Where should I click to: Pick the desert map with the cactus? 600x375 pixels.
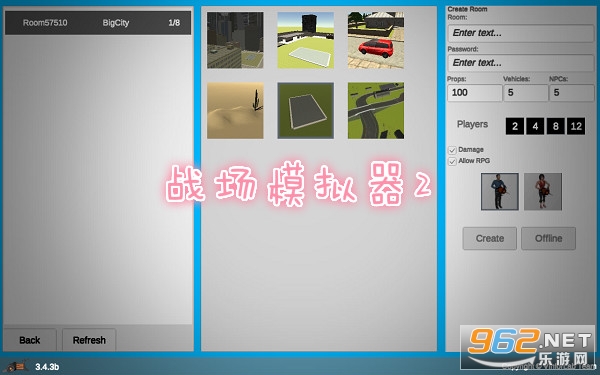click(x=235, y=111)
